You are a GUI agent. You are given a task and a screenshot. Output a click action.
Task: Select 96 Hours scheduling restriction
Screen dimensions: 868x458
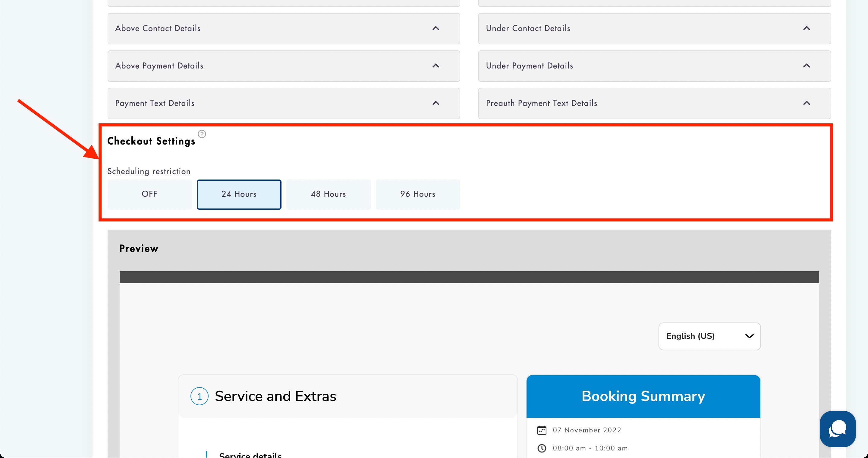(418, 194)
